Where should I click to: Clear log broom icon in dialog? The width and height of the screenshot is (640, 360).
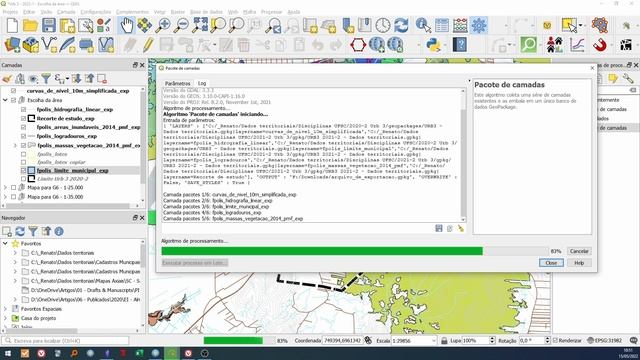461,229
